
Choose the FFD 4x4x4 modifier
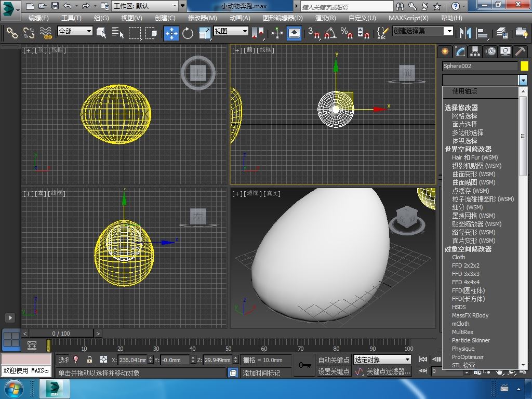click(465, 282)
